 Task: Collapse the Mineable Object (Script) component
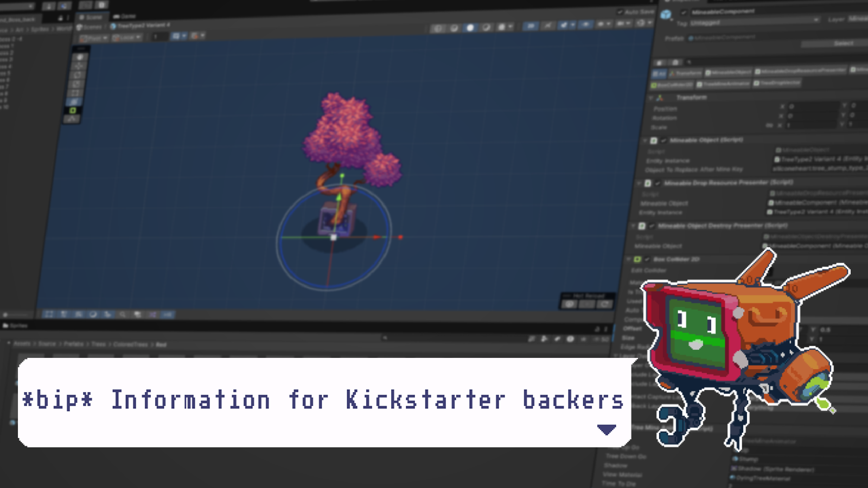[644, 140]
